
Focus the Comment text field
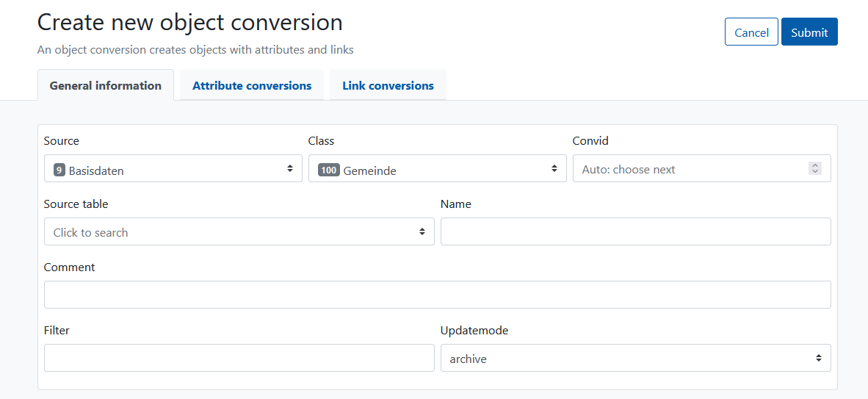[x=438, y=295]
